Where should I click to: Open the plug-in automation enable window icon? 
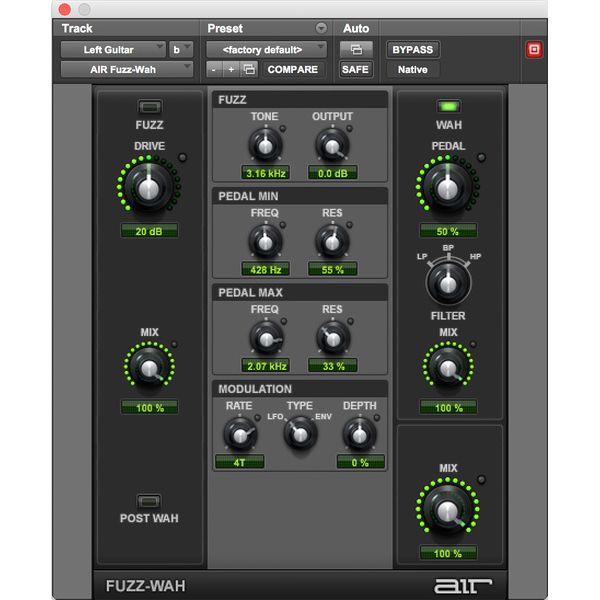point(356,49)
